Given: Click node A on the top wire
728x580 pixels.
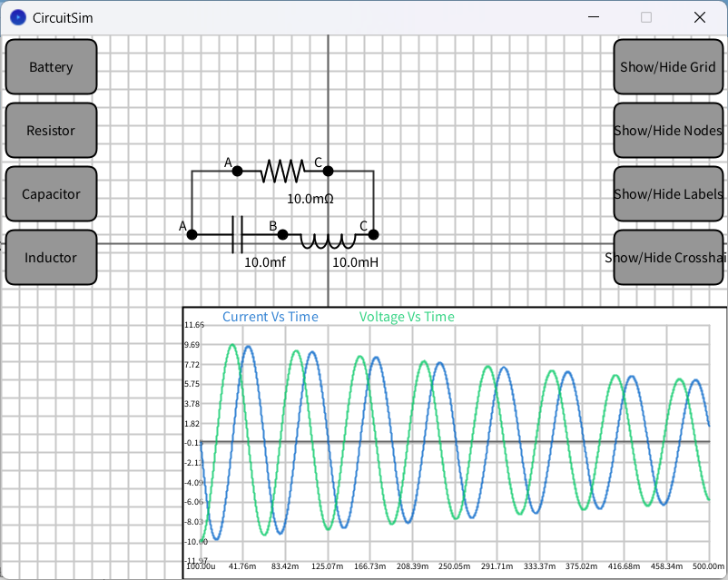Looking at the screenshot, I should tap(237, 172).
